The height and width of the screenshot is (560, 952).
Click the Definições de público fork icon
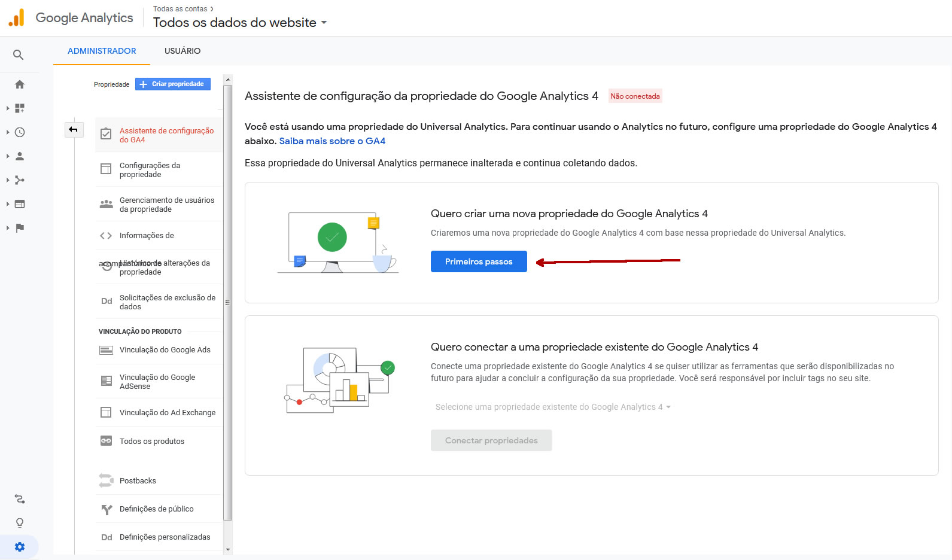[x=107, y=509]
